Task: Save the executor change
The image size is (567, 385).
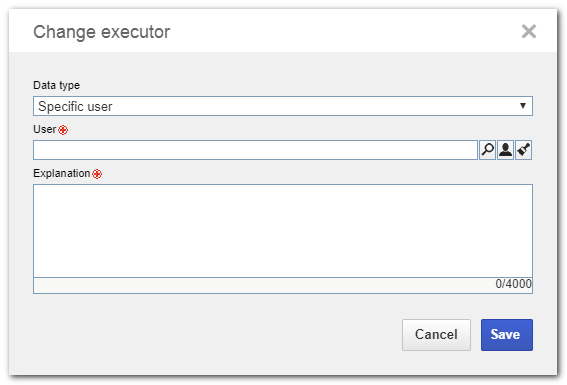Action: coord(507,335)
